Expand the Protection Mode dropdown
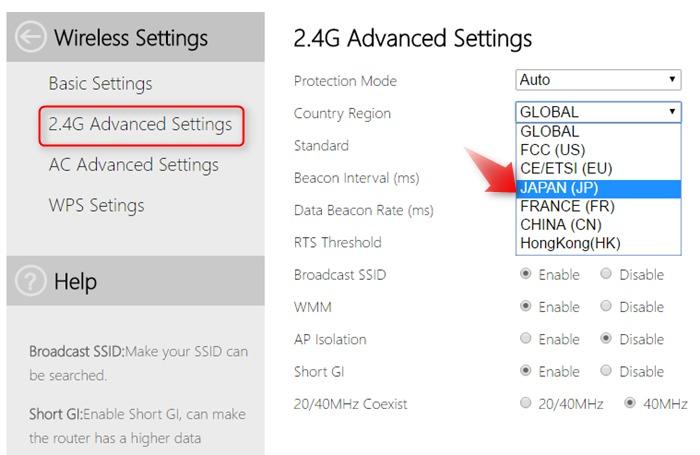 click(598, 80)
